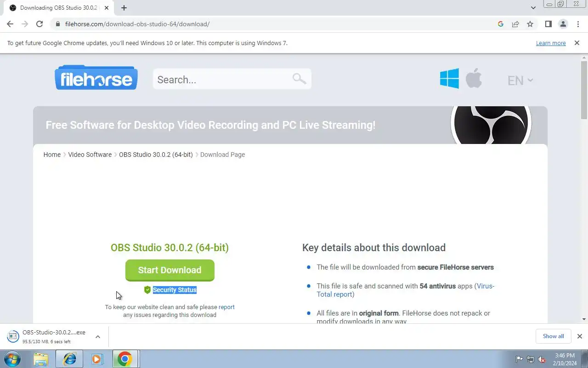Open the downloading OBS-Studio exe item
This screenshot has width=588, height=368.
click(x=48, y=337)
